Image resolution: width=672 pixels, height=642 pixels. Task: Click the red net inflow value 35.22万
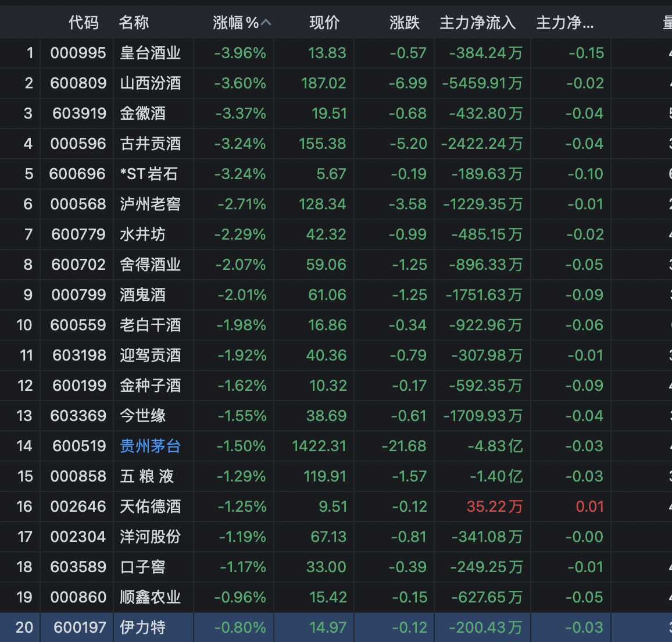pos(495,507)
